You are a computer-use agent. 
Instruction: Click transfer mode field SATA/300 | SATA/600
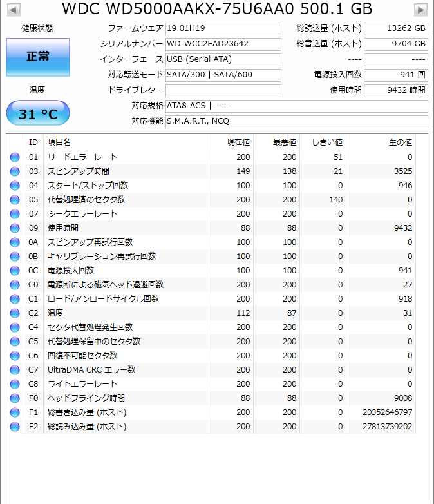tap(223, 75)
